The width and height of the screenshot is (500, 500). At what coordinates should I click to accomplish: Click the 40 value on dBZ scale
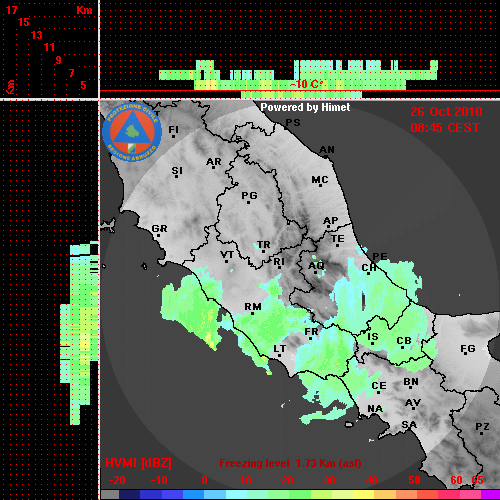pyautogui.click(x=372, y=480)
